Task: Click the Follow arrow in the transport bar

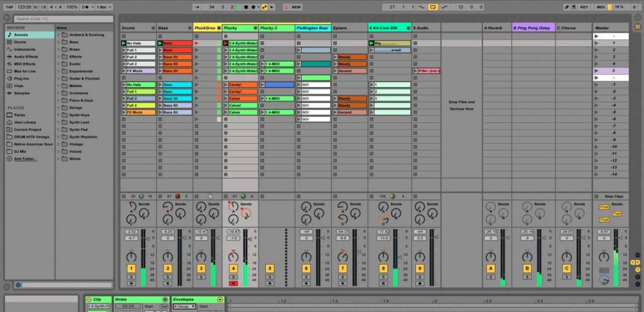Action: (x=197, y=7)
